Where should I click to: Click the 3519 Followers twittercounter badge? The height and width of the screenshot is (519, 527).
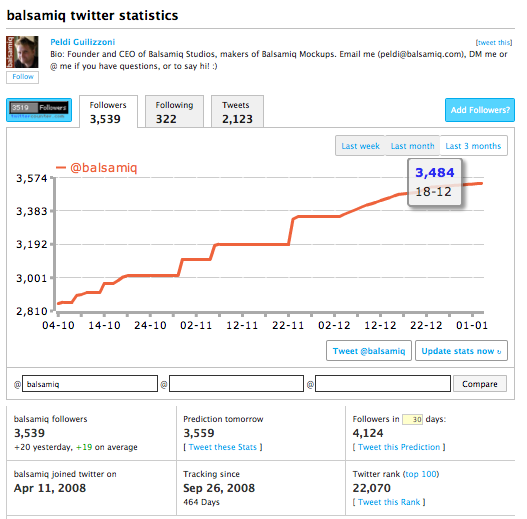[x=39, y=110]
